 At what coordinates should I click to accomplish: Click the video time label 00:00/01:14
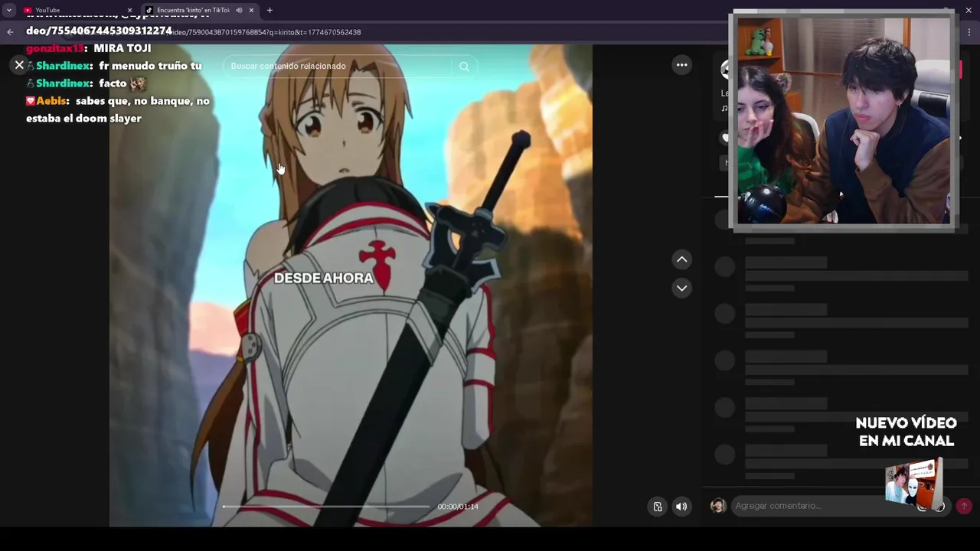[458, 507]
